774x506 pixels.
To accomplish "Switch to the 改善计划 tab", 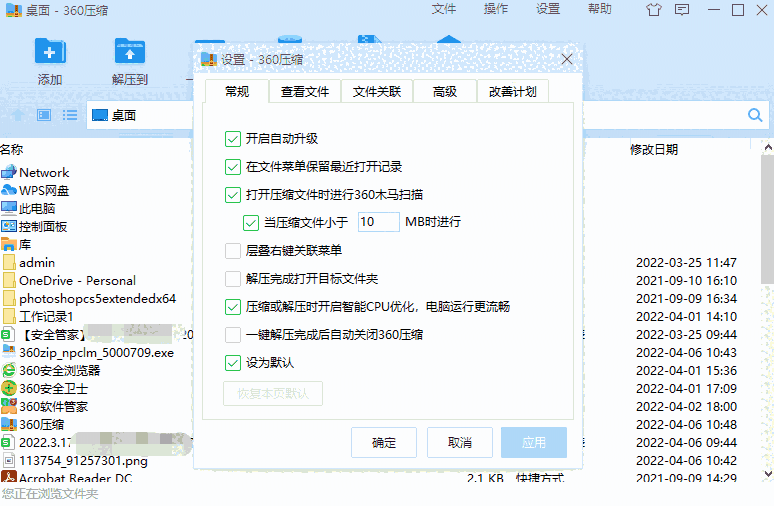I will coord(512,91).
